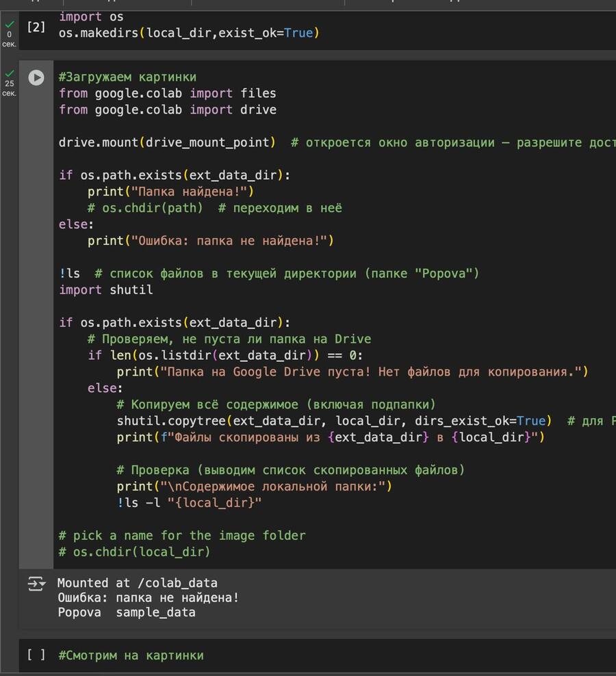Screen dimensions: 616x676
Task: Click the 'import shutil' line
Action: [105, 289]
